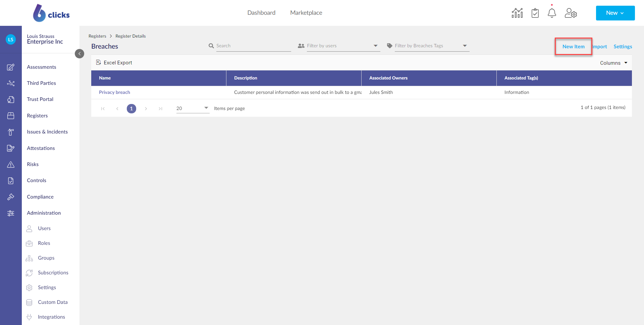Go to the Marketplace tab

click(x=306, y=13)
